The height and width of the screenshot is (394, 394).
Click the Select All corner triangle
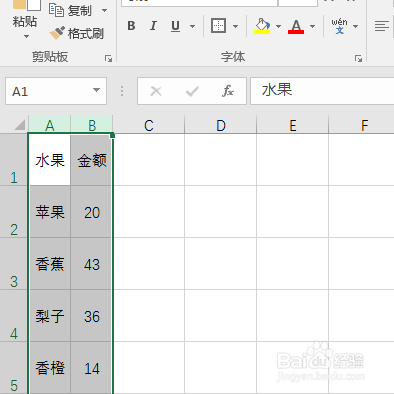[20, 125]
